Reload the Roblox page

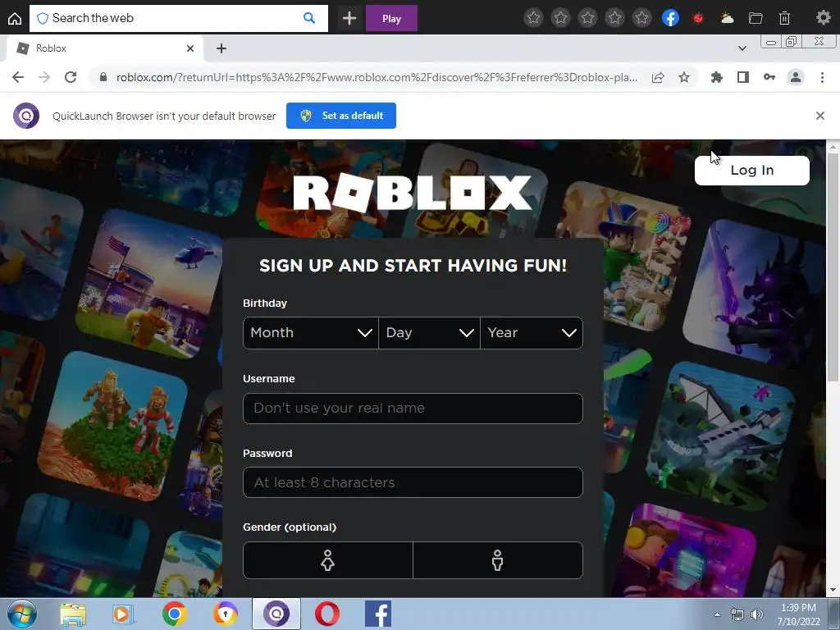(71, 77)
